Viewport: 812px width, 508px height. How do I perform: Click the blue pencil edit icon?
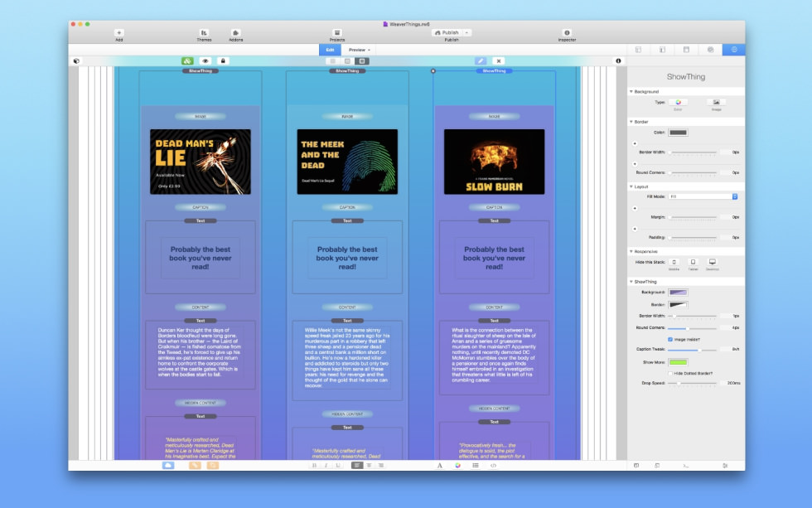[481, 61]
